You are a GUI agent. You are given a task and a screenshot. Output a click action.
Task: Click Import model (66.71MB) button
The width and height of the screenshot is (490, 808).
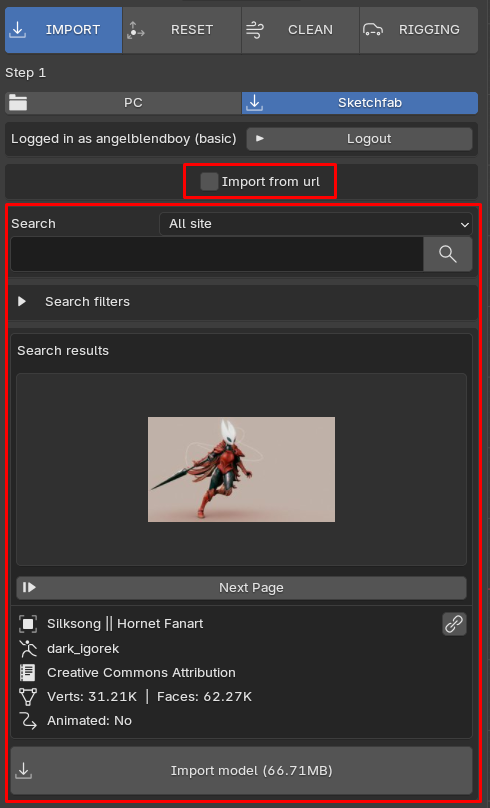click(241, 770)
